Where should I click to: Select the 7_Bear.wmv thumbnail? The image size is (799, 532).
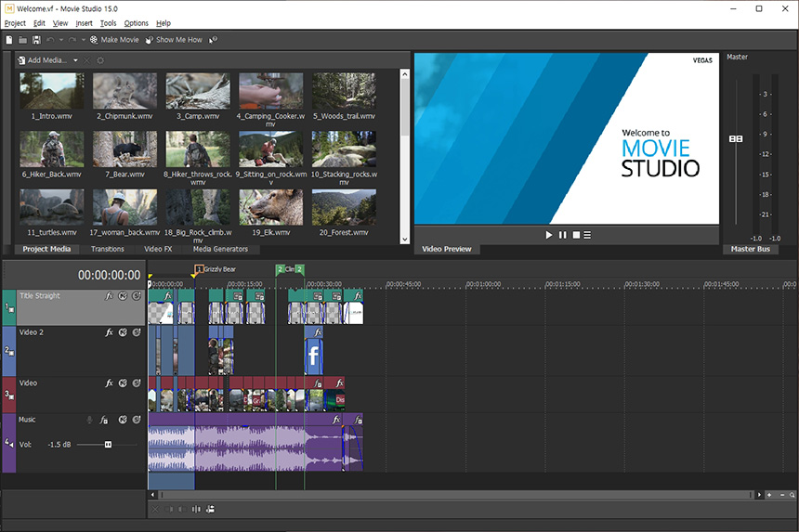pos(124,149)
